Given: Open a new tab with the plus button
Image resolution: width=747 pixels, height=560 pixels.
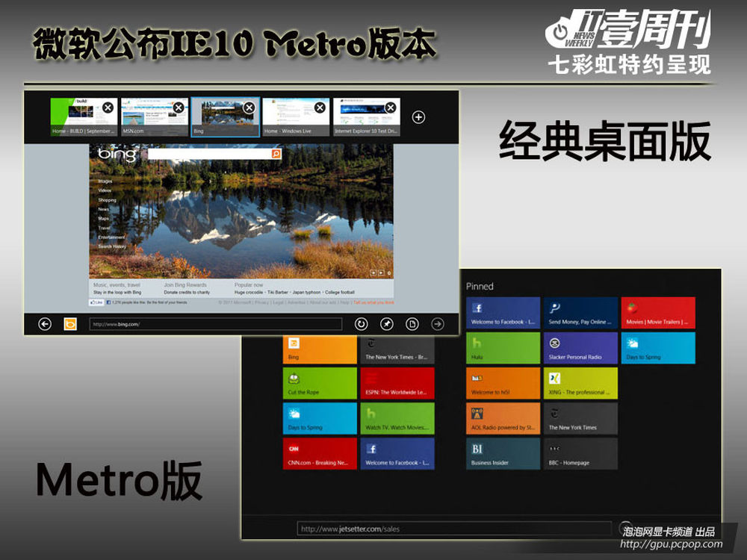Looking at the screenshot, I should [418, 117].
